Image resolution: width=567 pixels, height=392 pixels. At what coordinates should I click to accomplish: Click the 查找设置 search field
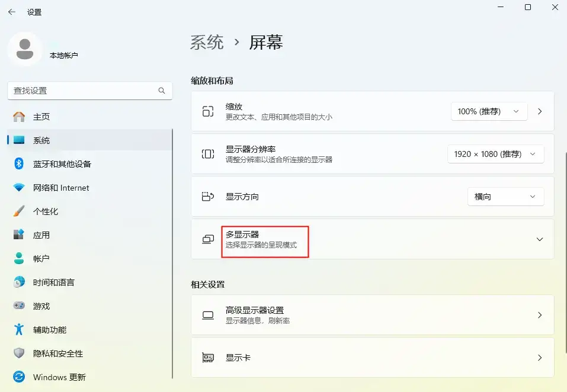89,91
